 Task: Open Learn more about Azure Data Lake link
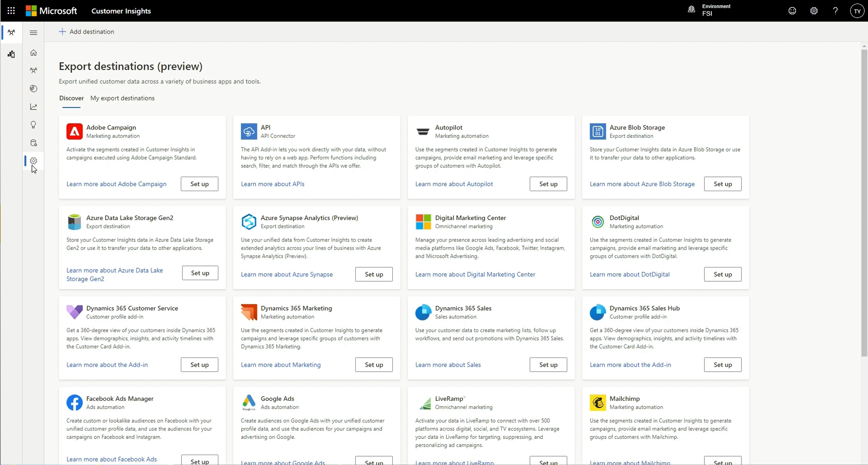[x=115, y=275]
